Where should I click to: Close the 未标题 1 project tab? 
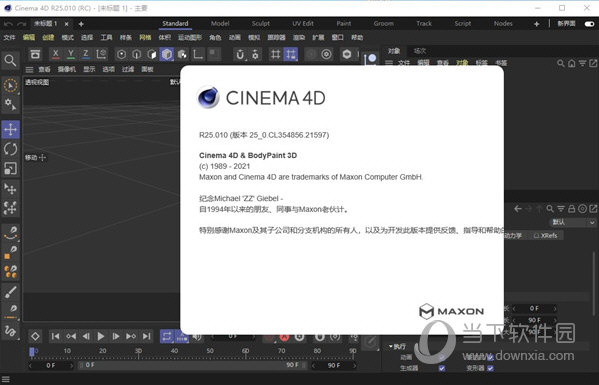tap(66, 24)
